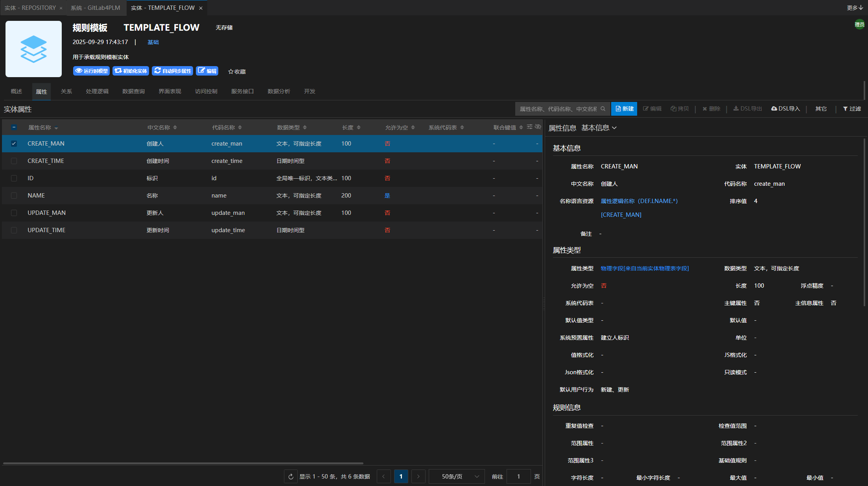This screenshot has height=486, width=868.
Task: Click the 新建 button
Action: 624,109
